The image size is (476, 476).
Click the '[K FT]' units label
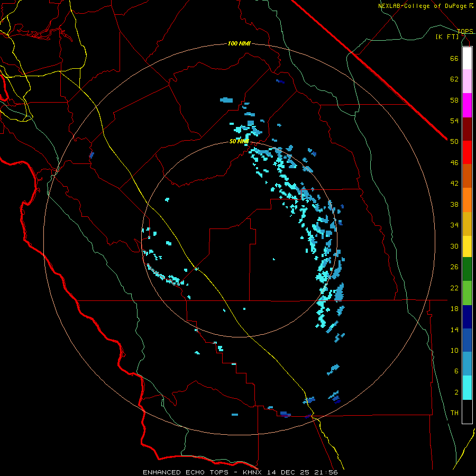click(447, 36)
